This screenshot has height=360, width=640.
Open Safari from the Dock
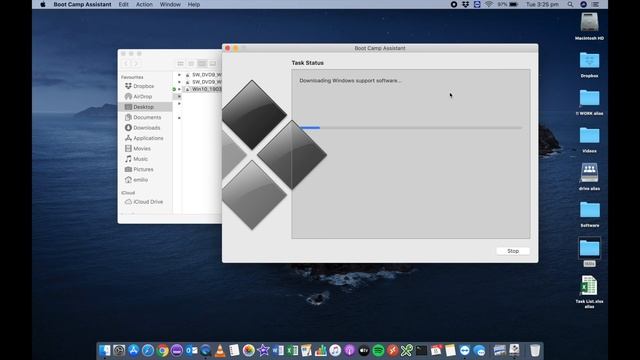[148, 350]
